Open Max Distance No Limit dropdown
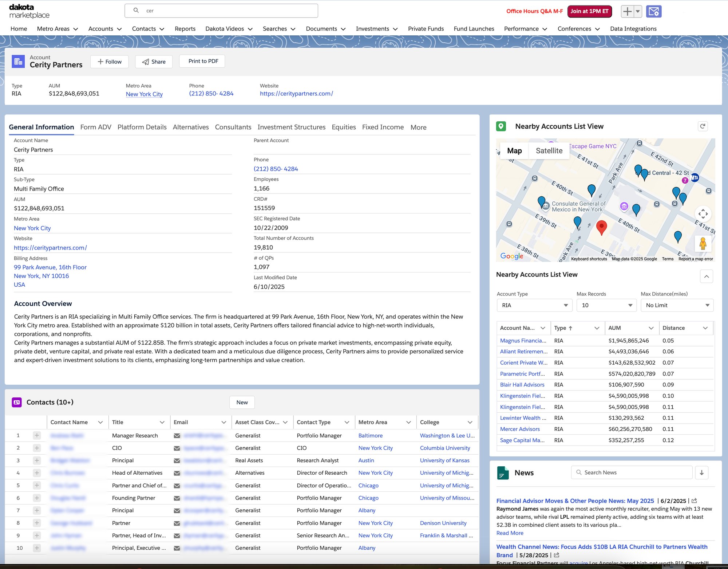The width and height of the screenshot is (728, 569). point(677,305)
